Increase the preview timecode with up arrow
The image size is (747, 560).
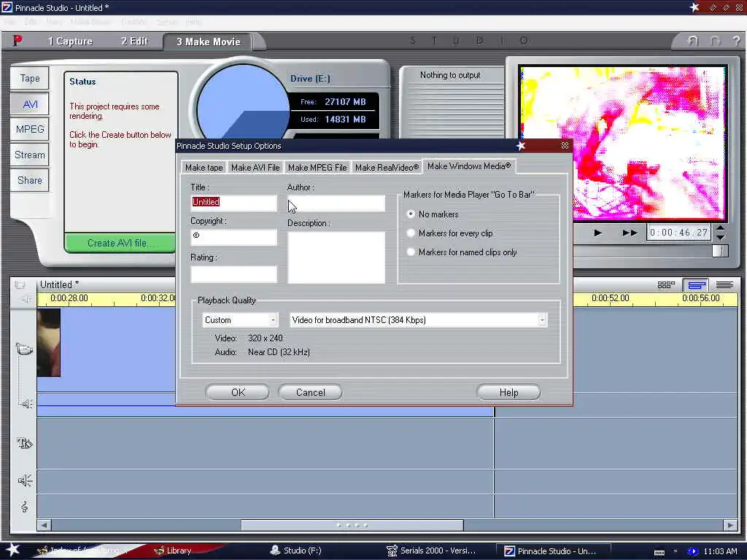pos(720,228)
